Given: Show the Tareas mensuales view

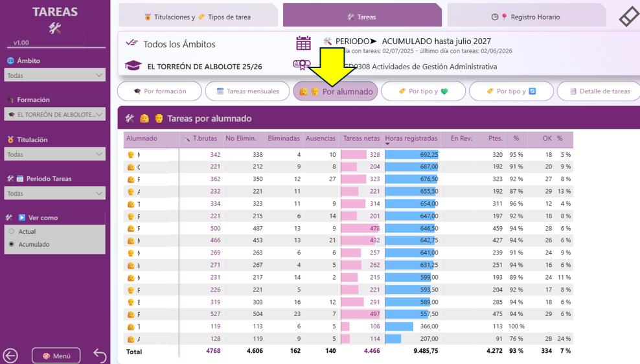Looking at the screenshot, I should [x=247, y=91].
